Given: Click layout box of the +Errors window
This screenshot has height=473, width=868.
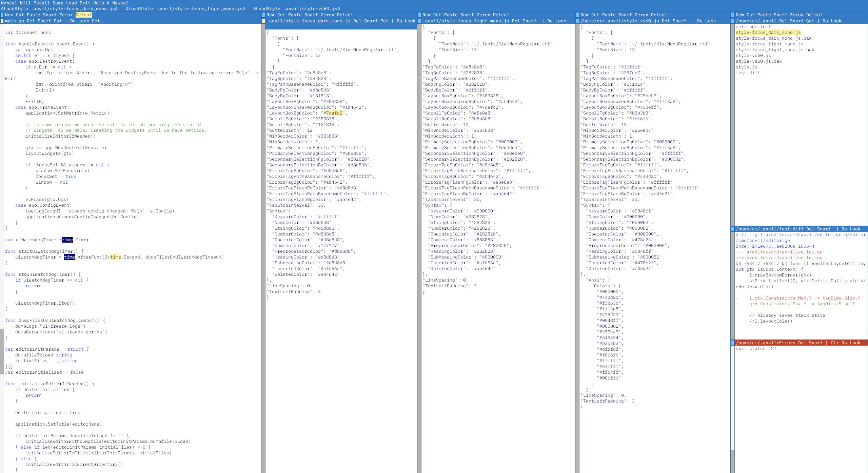Looking at the screenshot, I should (733, 343).
